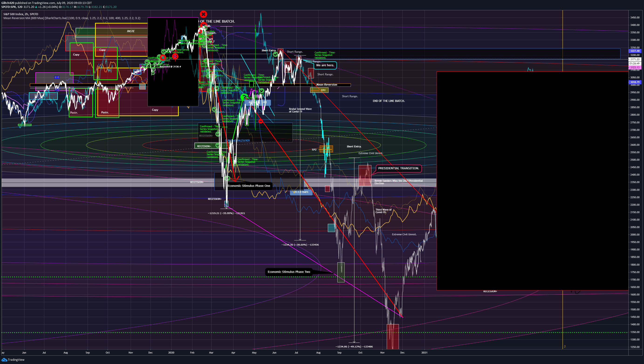The width and height of the screenshot is (644, 364).
Task: Click the 1250.00 price axis tick
Action: coord(635,347)
